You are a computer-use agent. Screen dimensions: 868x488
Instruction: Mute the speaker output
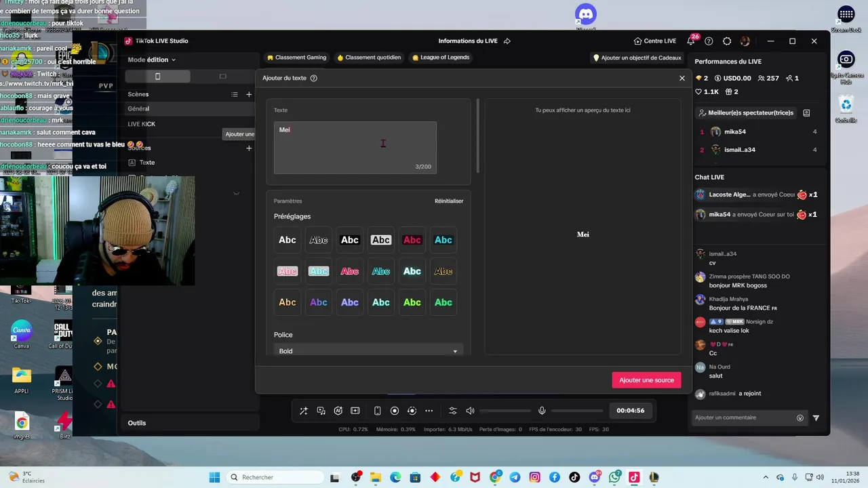click(x=470, y=411)
